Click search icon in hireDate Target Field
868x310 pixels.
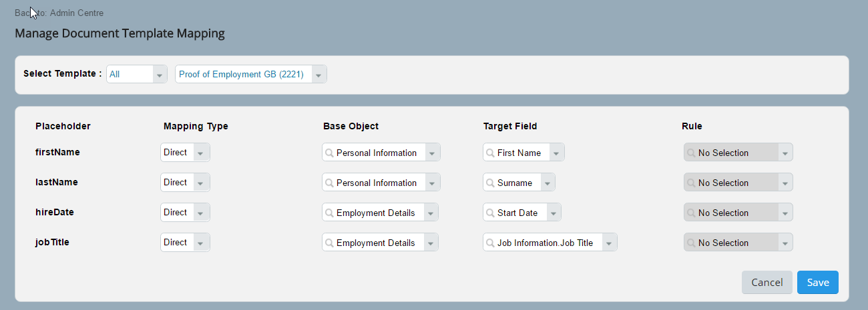(489, 213)
